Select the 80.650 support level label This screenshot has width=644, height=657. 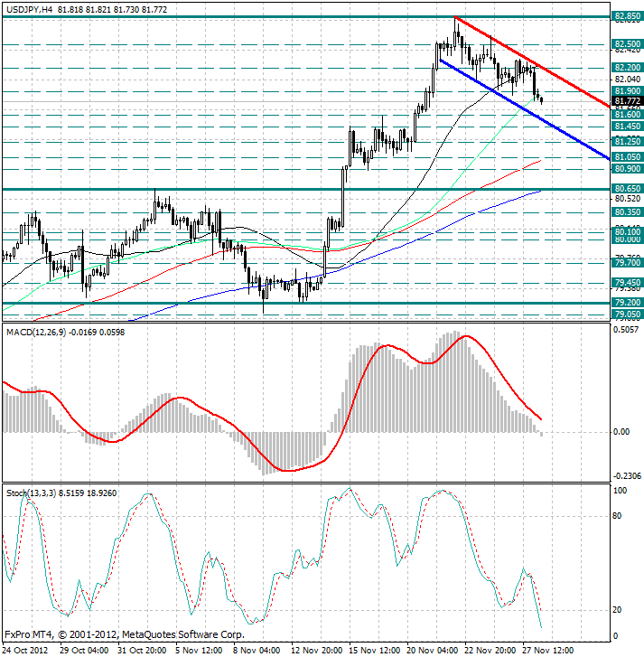click(x=627, y=189)
